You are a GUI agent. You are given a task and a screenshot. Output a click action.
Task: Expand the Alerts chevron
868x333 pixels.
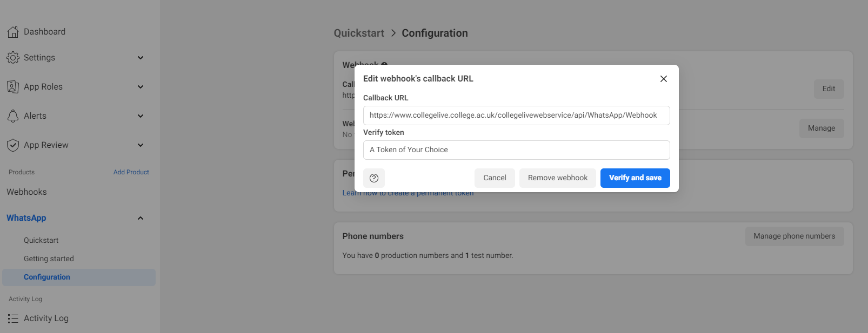tap(141, 116)
